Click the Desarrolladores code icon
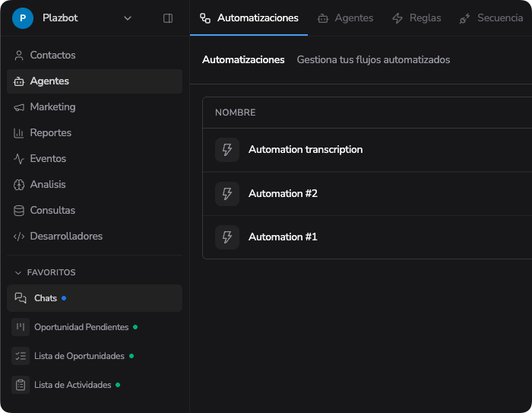This screenshot has width=532, height=413. 19,237
